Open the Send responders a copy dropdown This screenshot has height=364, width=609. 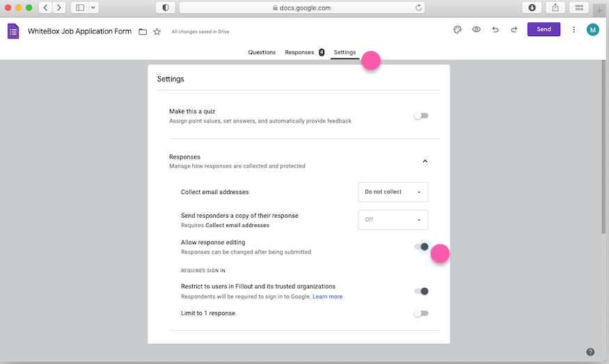pyautogui.click(x=393, y=220)
